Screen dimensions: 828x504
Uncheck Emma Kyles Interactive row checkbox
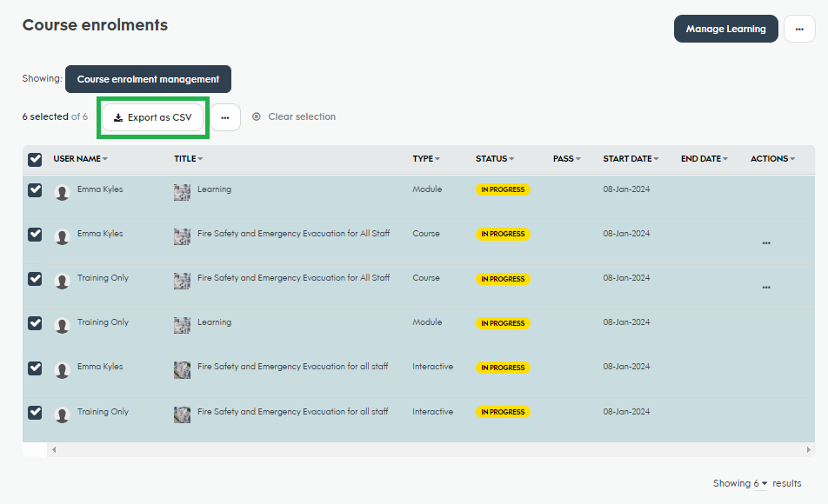pos(35,368)
